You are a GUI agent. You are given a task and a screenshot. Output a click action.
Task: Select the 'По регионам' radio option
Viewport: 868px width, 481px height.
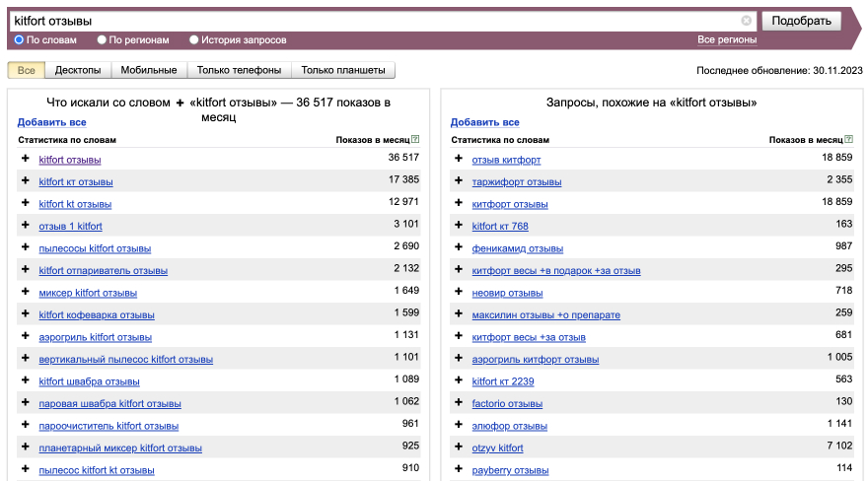102,39
